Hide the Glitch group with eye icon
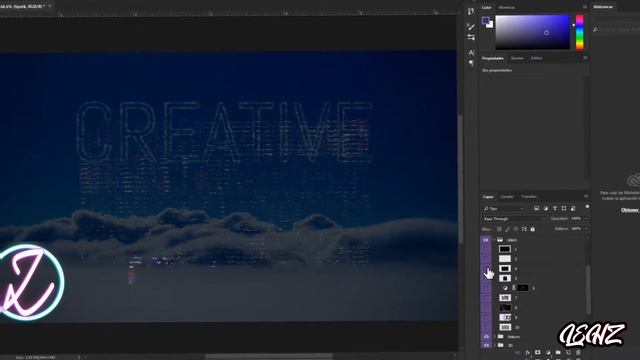Screen dimensions: 640x360 pos(486,240)
